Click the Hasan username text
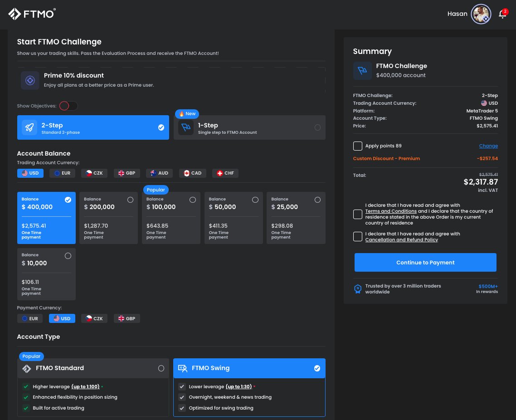Viewport: 516px width, 420px height. coord(457,14)
